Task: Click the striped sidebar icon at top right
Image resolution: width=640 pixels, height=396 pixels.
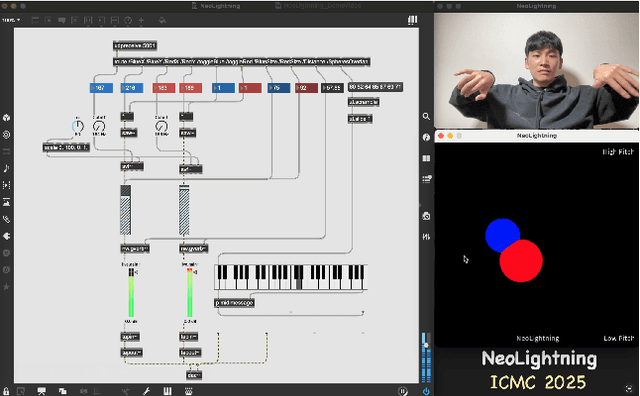Action: point(413,20)
